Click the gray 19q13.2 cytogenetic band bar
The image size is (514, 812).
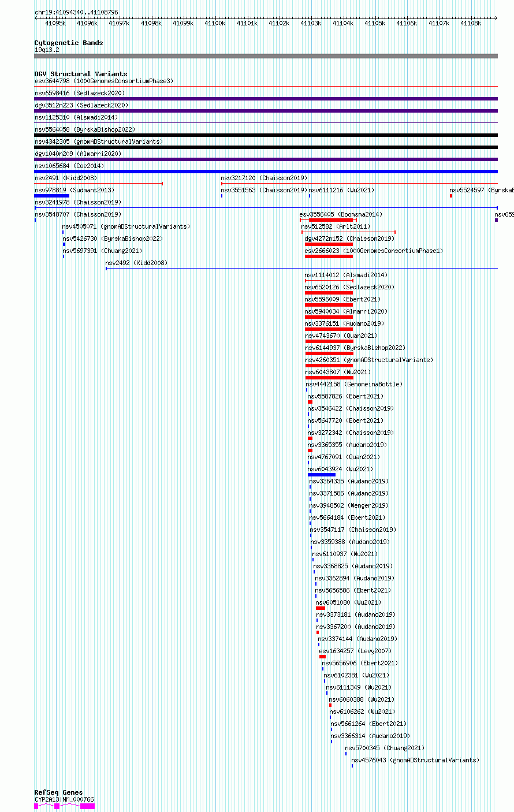tap(266, 56)
